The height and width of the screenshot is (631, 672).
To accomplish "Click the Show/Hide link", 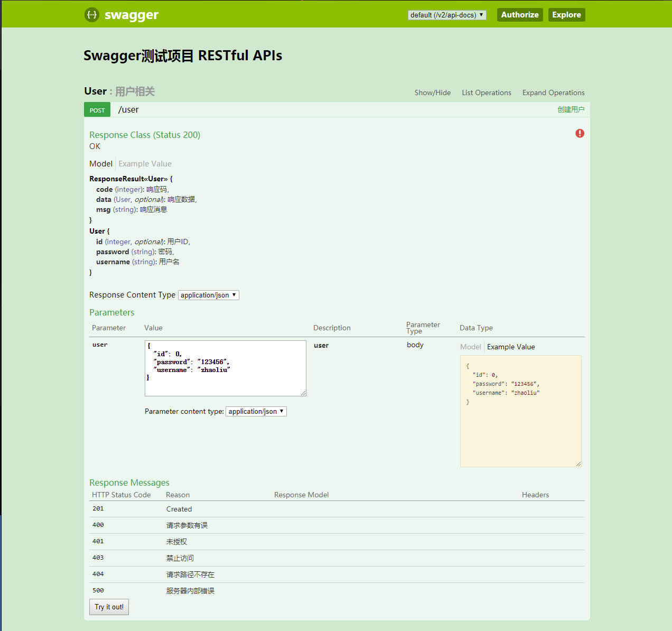I will coord(433,92).
